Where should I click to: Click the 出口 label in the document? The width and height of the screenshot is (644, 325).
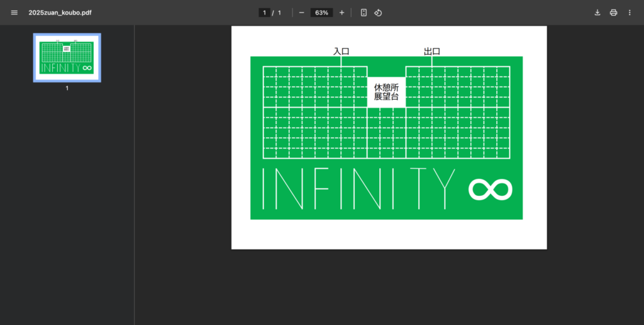coord(431,52)
